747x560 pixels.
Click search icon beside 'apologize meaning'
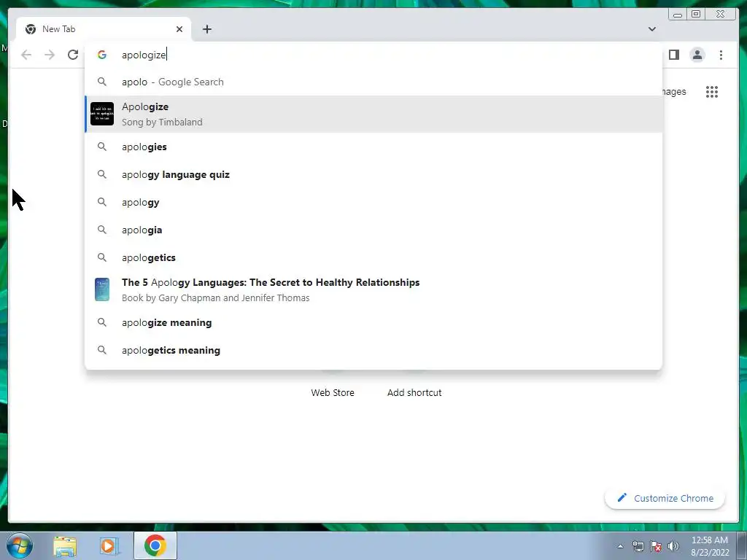102,322
